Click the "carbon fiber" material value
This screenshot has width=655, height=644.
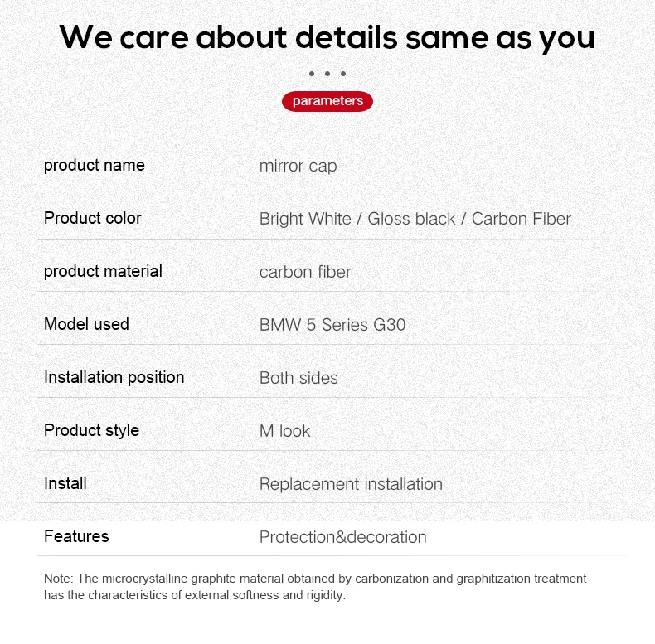305,272
